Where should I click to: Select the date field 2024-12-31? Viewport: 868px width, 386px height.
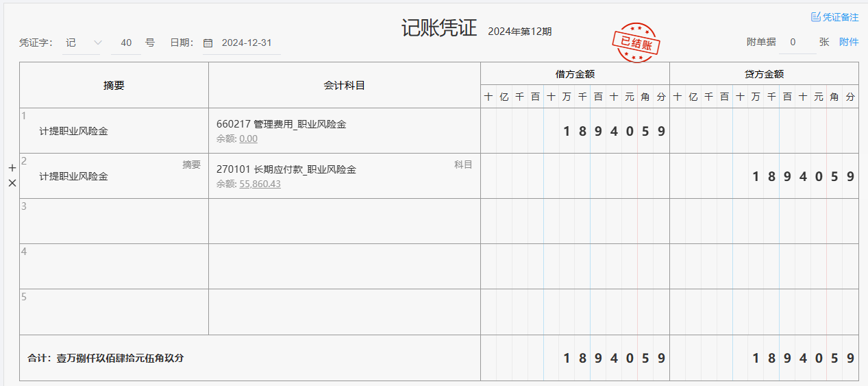click(247, 43)
